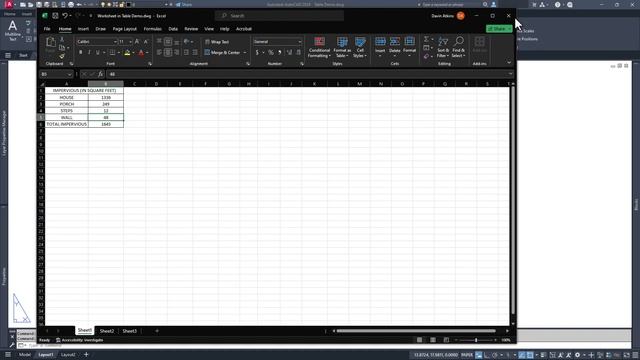Click the Insert Function fx icon
Image resolution: width=640 pixels, height=360 pixels.
coord(100,74)
